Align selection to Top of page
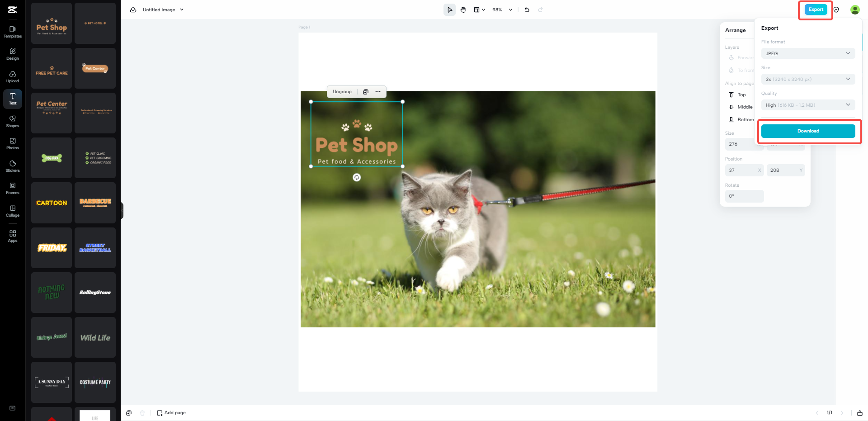 click(737, 95)
